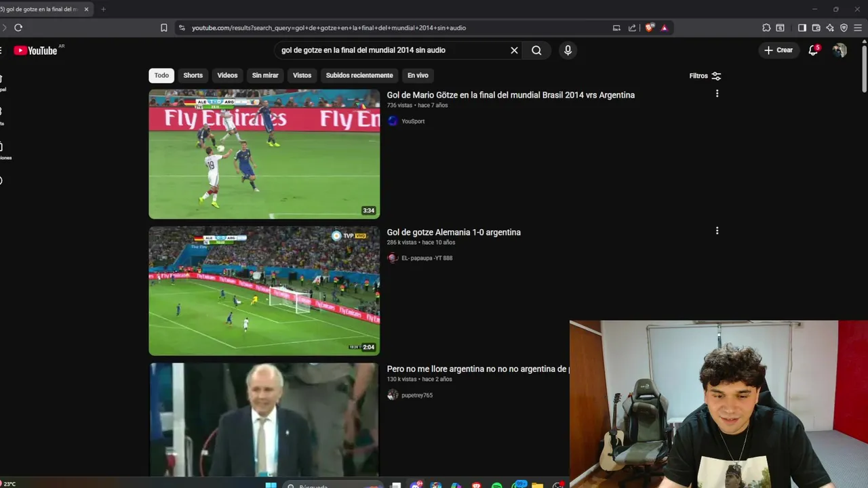Close the current browser tab

(86, 9)
